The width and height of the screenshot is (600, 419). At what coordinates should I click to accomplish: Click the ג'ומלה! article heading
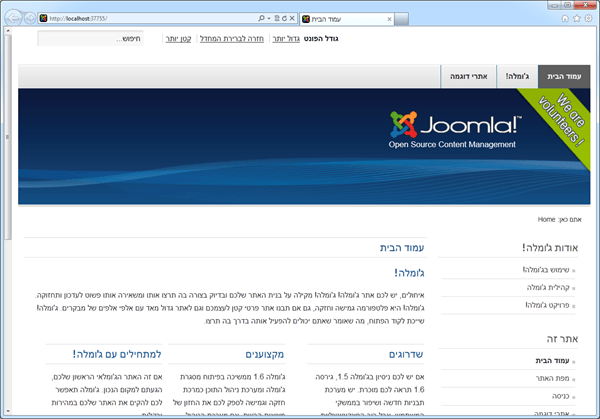click(x=409, y=273)
